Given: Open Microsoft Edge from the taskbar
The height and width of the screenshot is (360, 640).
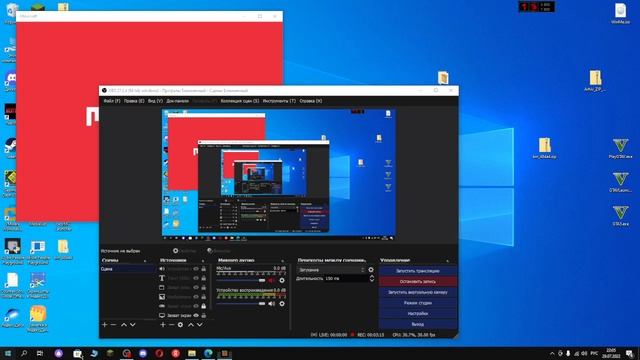Looking at the screenshot, I should tap(208, 353).
